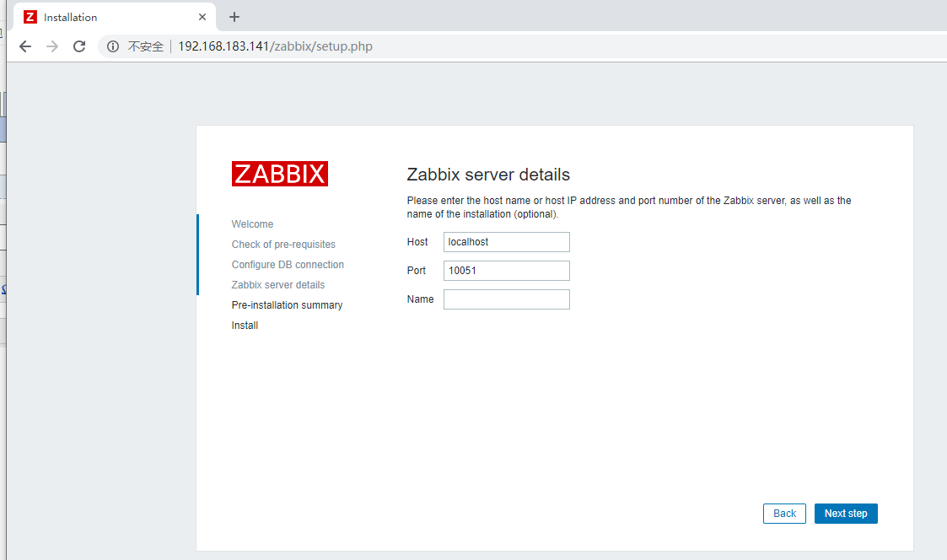Click the Back button
This screenshot has width=947, height=560.
(784, 514)
